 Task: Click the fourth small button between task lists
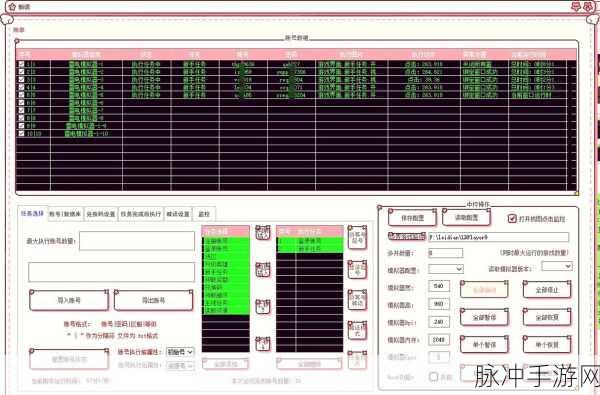tap(263, 344)
